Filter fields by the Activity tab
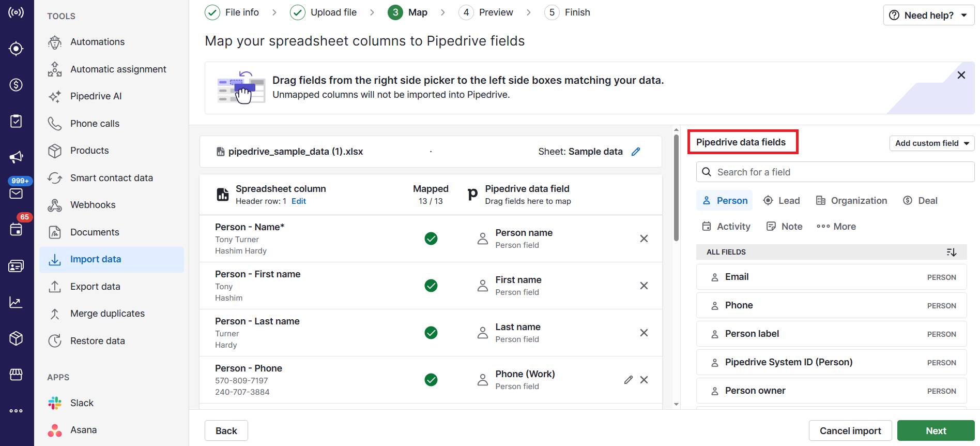Screen dimensions: 980x446 tap(726, 227)
